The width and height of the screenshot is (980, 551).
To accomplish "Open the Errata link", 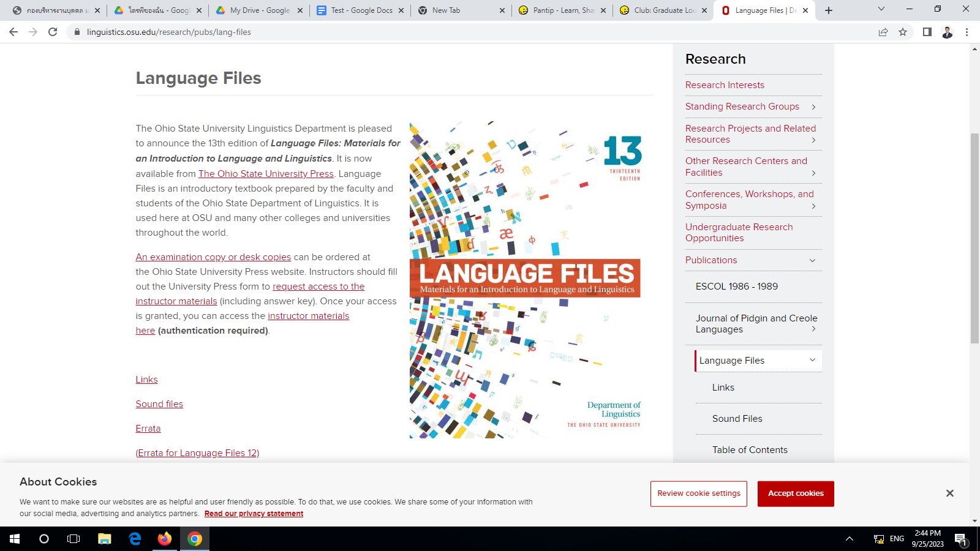I will (148, 429).
